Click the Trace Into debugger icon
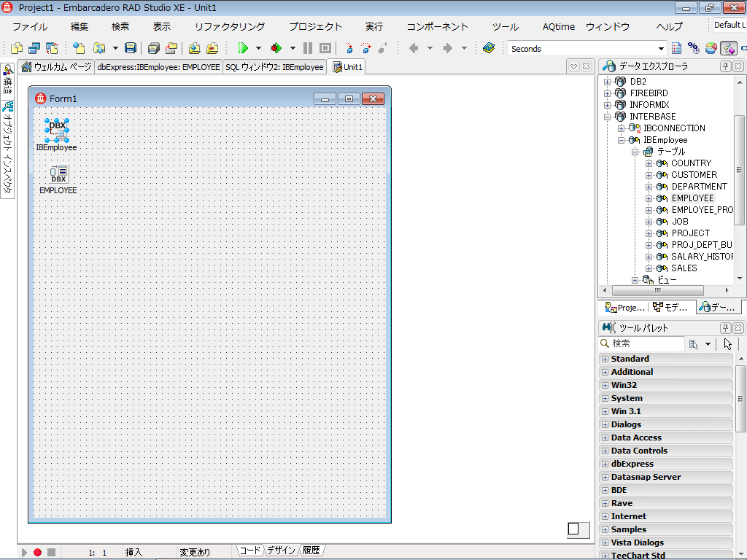 [x=349, y=48]
